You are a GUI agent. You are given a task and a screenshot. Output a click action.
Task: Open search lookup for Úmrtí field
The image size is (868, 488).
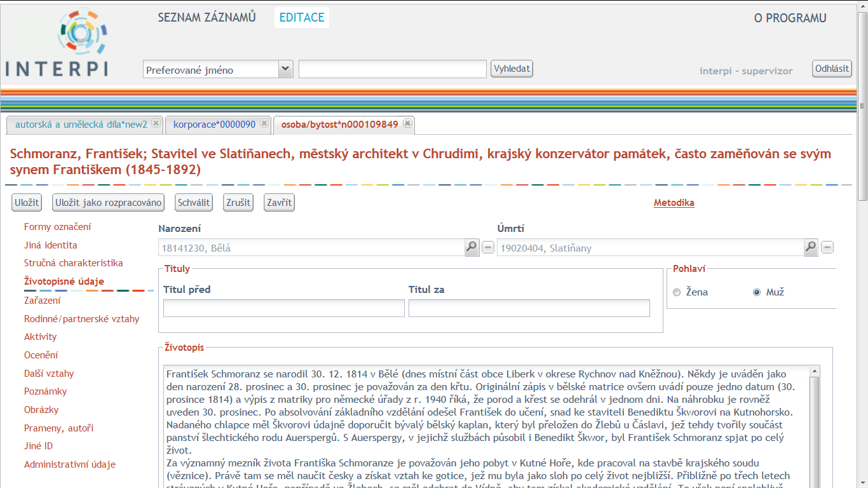811,247
